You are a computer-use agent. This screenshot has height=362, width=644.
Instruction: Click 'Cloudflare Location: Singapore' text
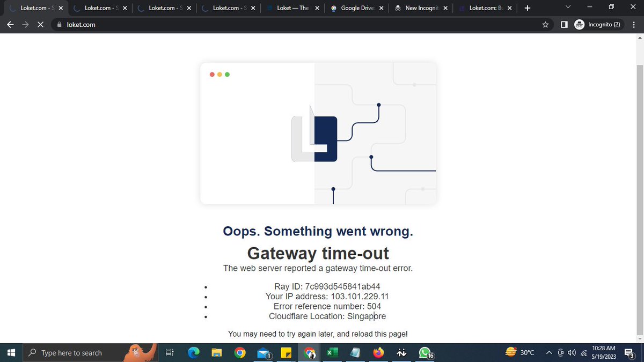pyautogui.click(x=327, y=316)
